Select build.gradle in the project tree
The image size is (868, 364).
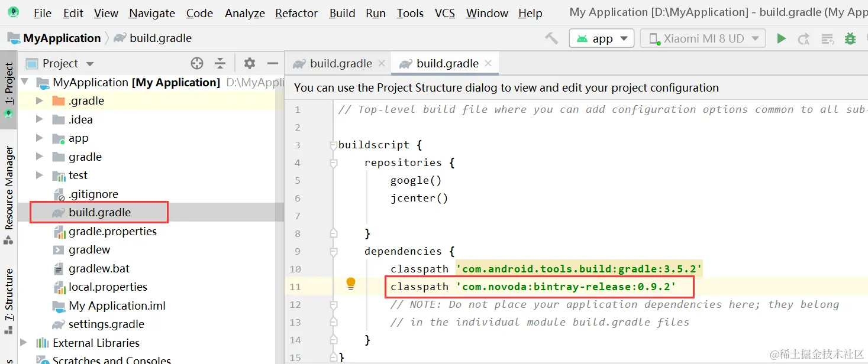[x=99, y=213]
